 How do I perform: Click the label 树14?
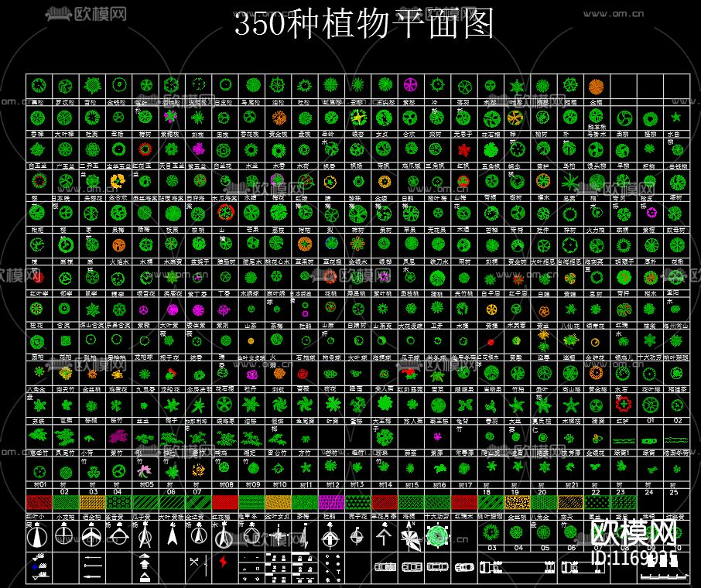385,484
